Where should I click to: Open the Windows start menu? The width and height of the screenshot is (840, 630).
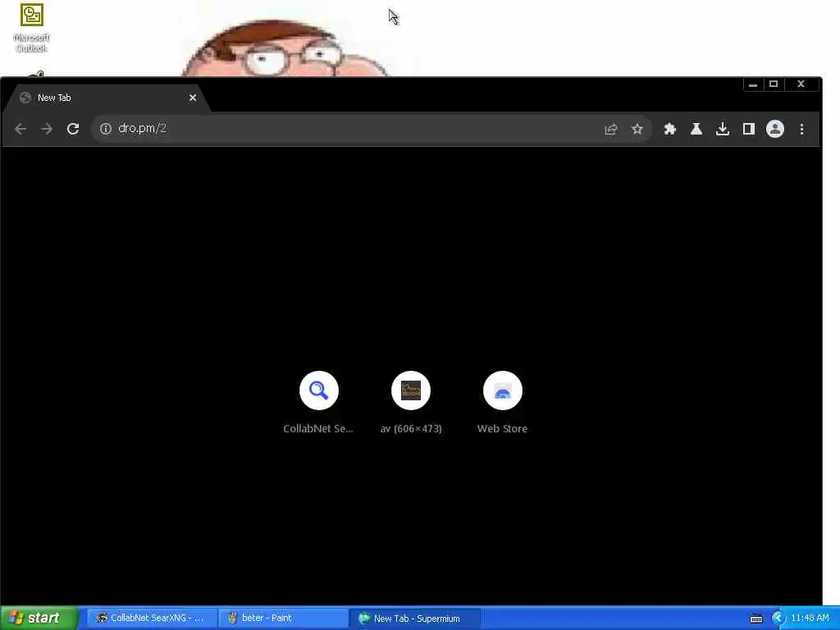click(39, 619)
